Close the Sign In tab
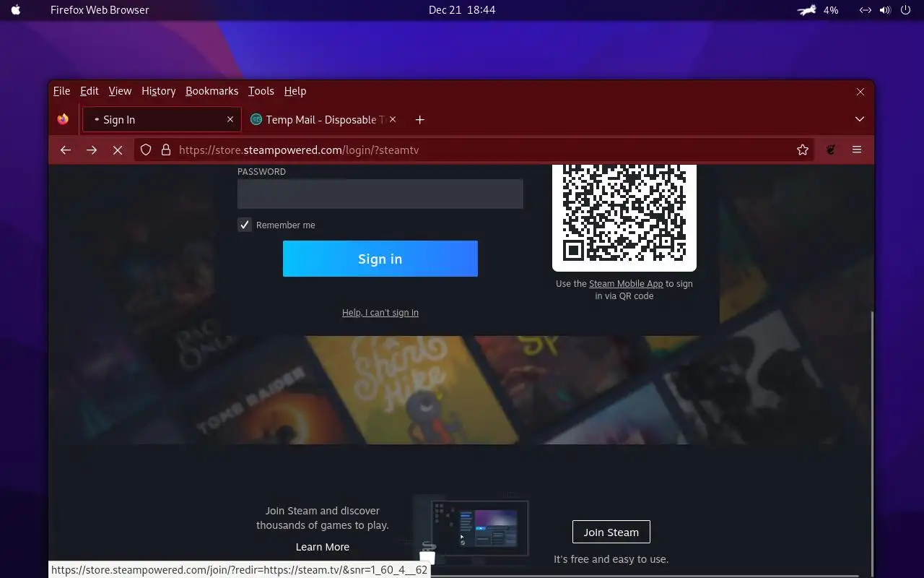This screenshot has height=578, width=924. tap(230, 119)
